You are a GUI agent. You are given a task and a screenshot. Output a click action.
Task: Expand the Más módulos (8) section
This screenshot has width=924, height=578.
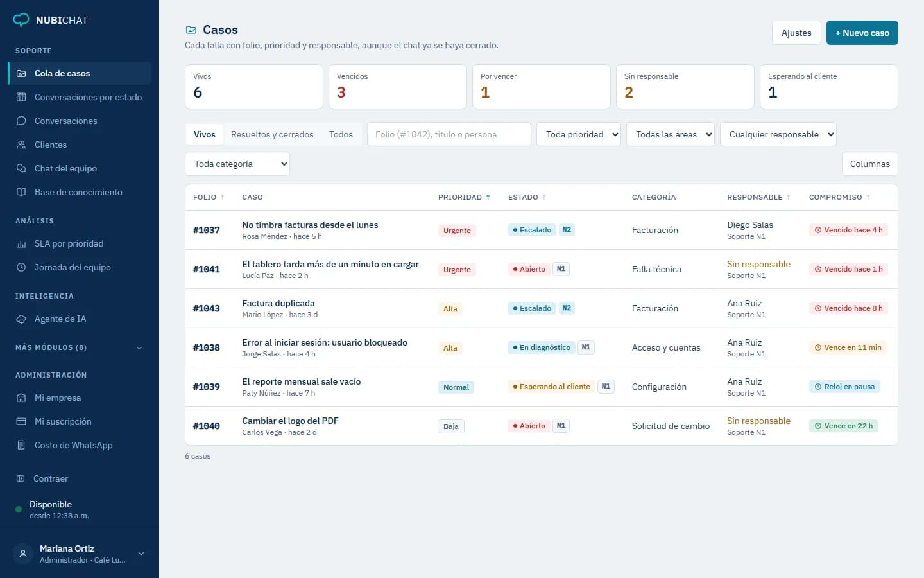pyautogui.click(x=80, y=347)
